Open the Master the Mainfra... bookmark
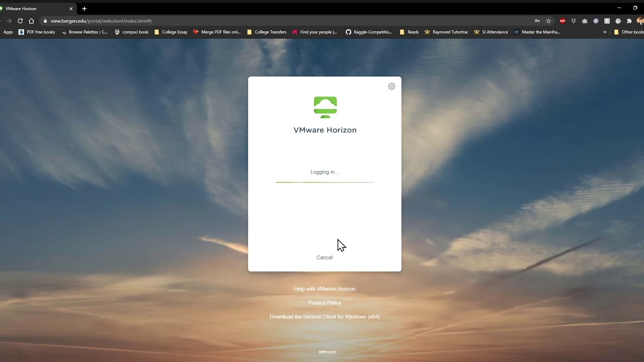The width and height of the screenshot is (644, 362). pyautogui.click(x=537, y=32)
